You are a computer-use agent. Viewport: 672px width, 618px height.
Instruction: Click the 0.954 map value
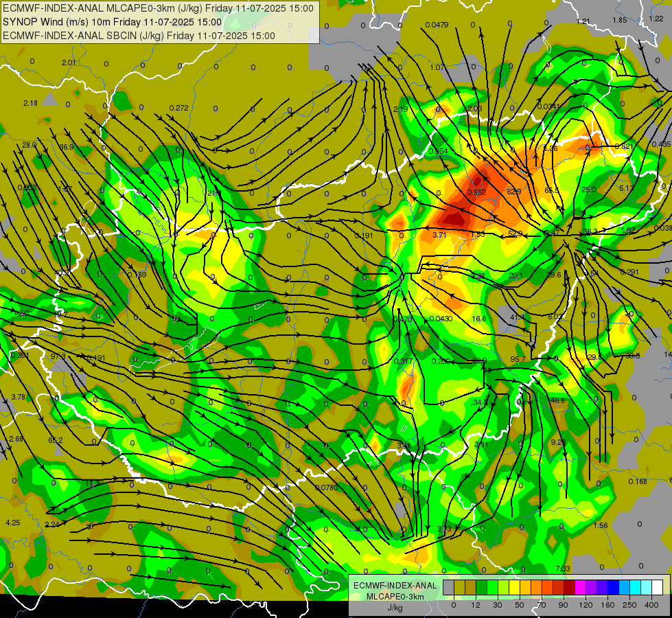[438, 151]
